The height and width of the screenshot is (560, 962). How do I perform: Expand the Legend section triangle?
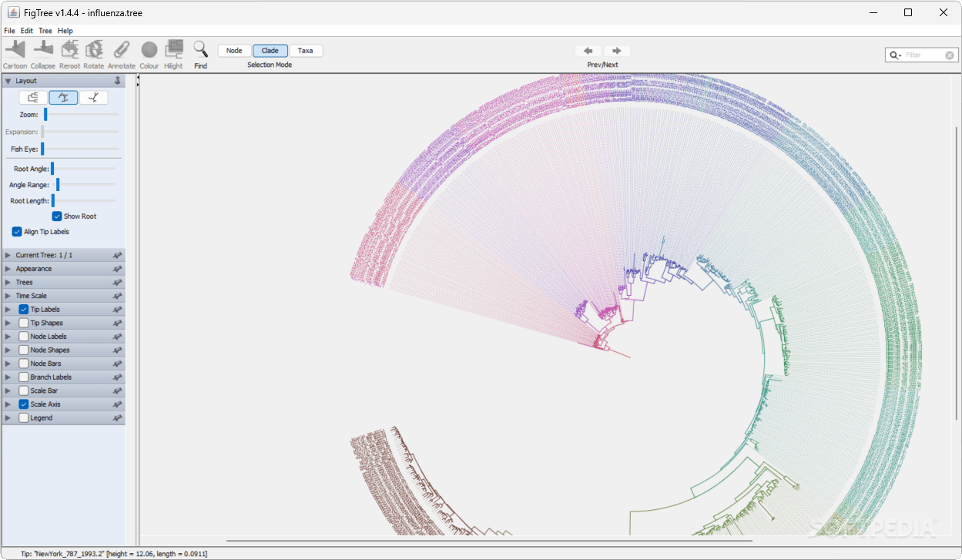[8, 417]
